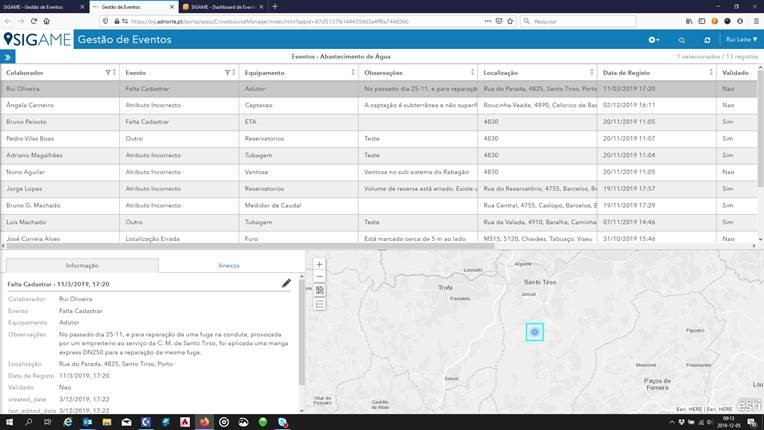Open the settings gear dropdown
This screenshot has height=430, width=764.
(654, 39)
